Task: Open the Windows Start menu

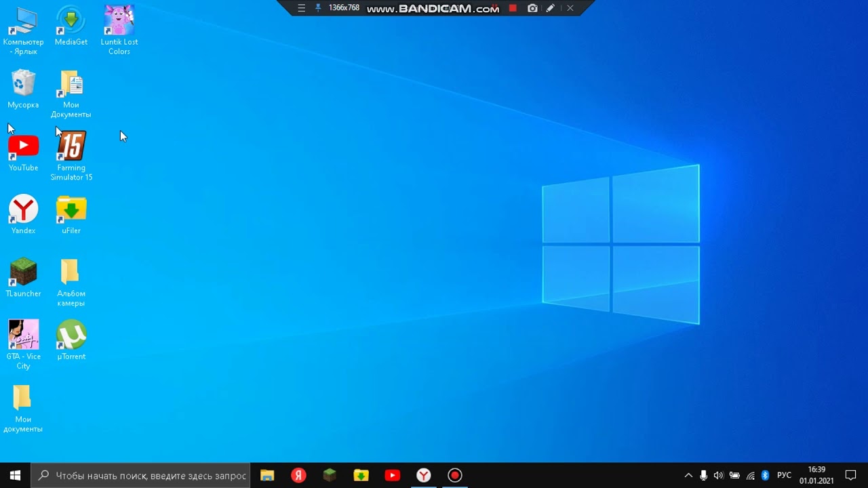Action: pyautogui.click(x=16, y=475)
